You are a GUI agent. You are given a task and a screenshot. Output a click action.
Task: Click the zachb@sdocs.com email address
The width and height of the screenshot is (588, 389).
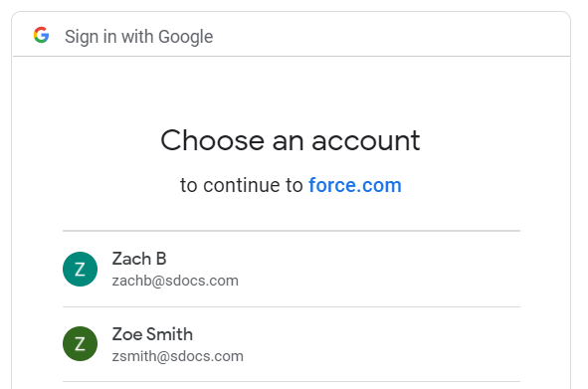pyautogui.click(x=175, y=281)
